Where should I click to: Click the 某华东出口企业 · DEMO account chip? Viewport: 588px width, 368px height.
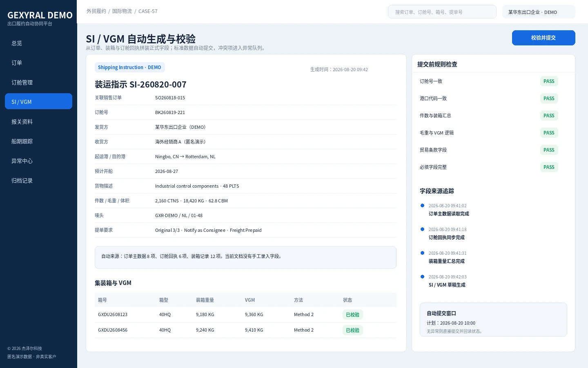click(x=539, y=12)
